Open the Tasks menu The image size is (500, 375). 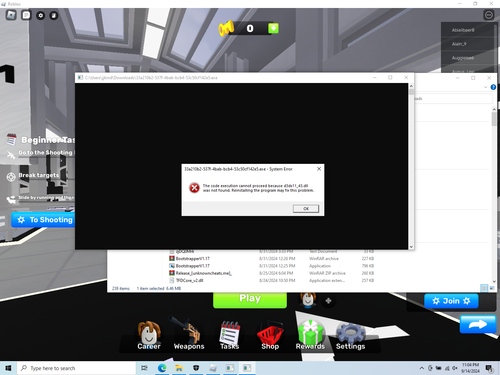coord(229,335)
